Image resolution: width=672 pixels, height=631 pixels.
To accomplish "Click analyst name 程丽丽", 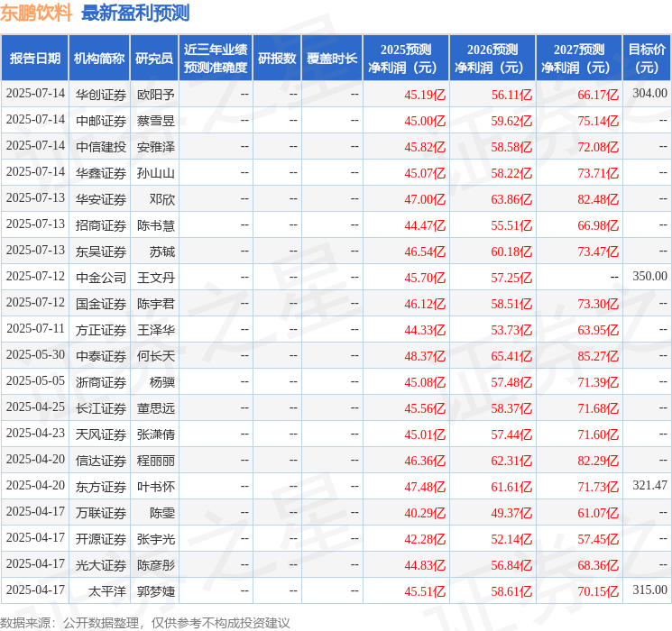I will (155, 461).
